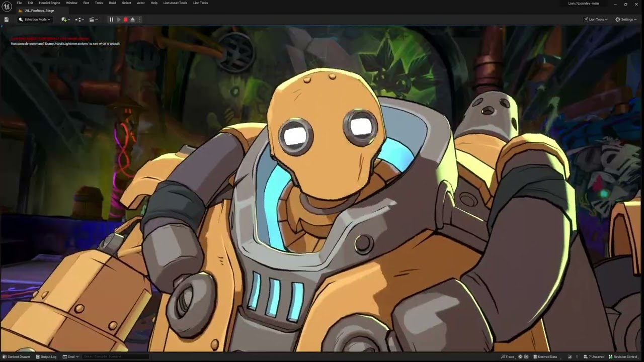Click the Lion //Lion/dev-main project label
Viewport: 644px width, 362px height.
[584, 4]
